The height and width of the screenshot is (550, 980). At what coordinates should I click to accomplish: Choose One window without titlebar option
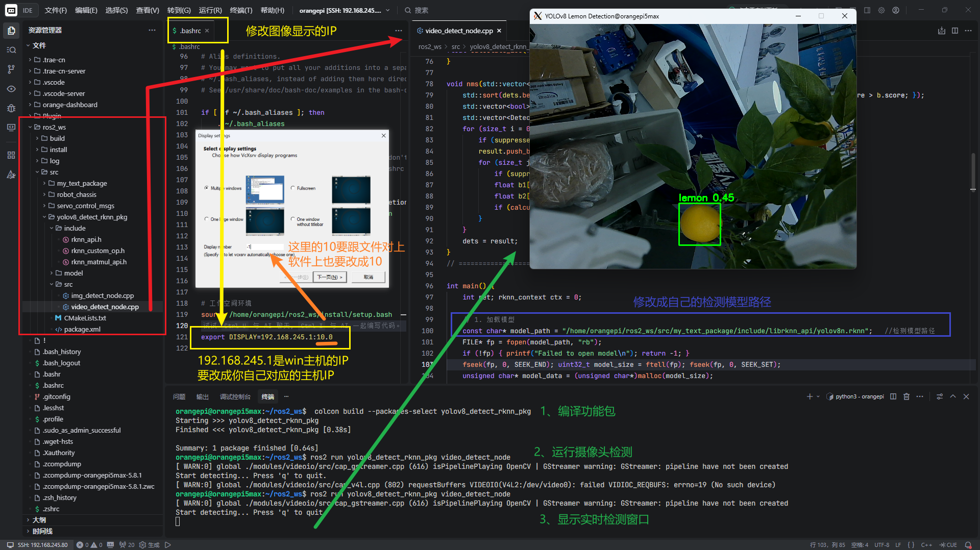point(293,219)
